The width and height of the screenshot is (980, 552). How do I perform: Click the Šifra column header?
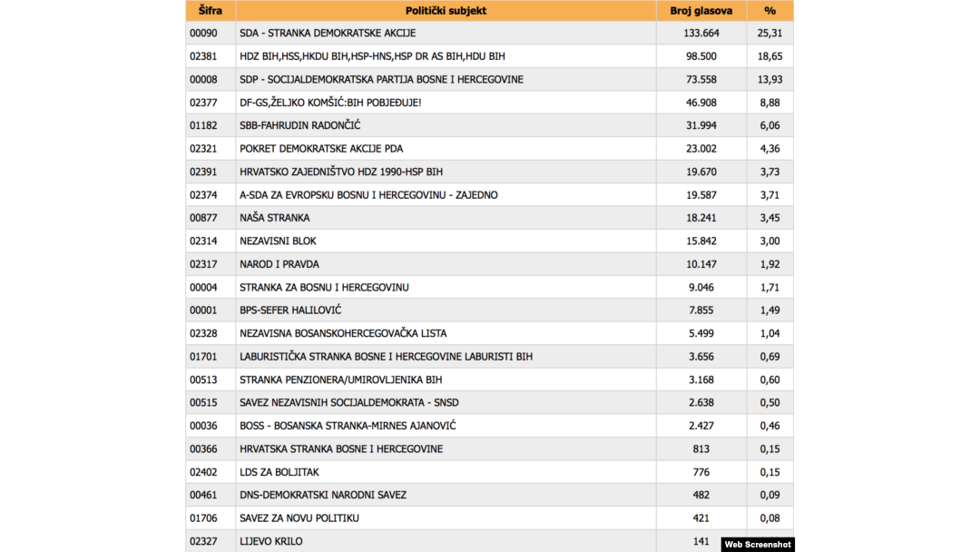[x=210, y=11]
